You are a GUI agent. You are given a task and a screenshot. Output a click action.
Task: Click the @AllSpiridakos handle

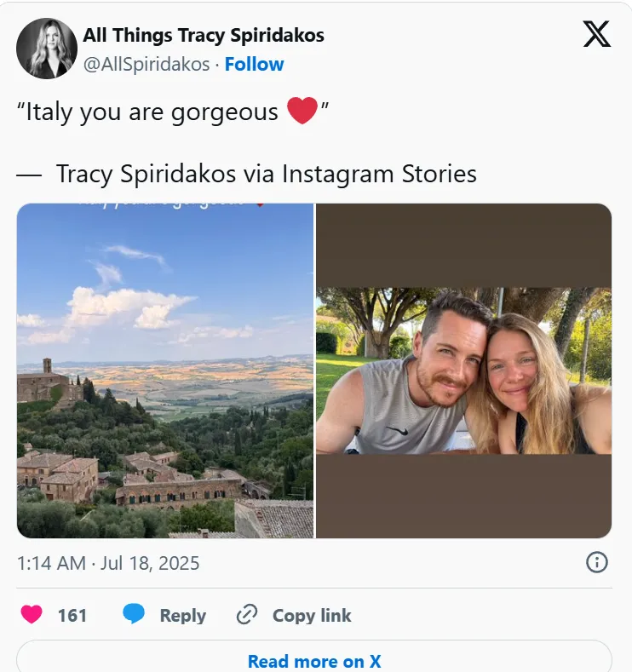tap(147, 64)
